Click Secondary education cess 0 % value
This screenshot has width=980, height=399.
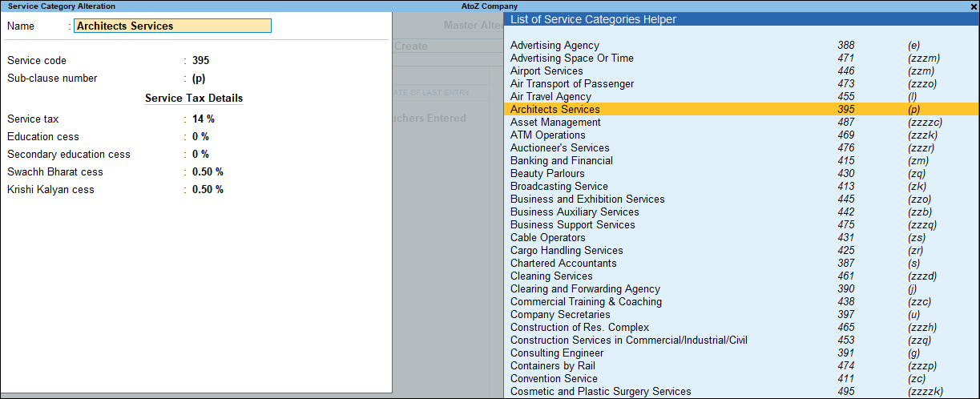pyautogui.click(x=200, y=155)
